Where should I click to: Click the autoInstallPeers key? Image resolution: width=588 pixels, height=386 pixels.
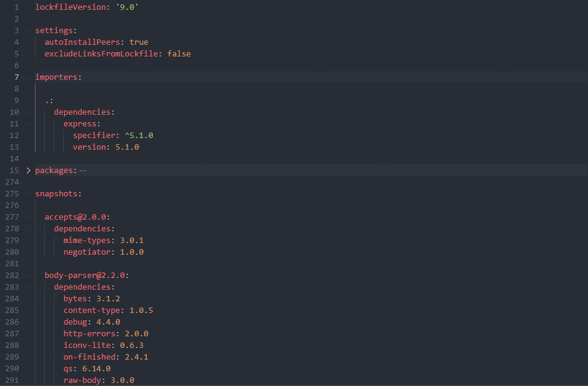coord(82,42)
